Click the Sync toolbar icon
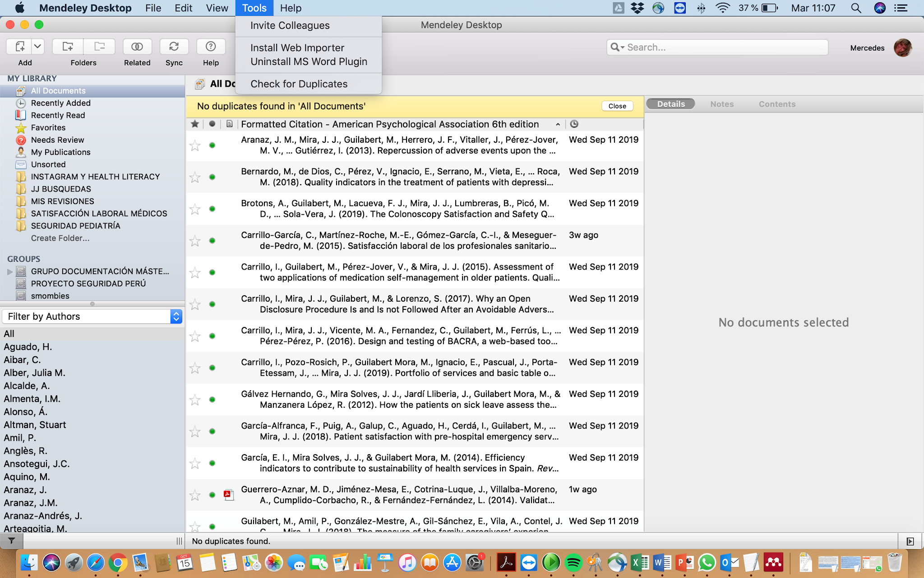 (174, 47)
